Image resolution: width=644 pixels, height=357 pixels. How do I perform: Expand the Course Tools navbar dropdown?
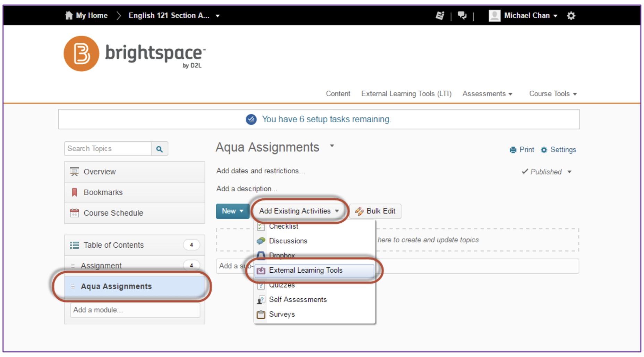pos(575,94)
